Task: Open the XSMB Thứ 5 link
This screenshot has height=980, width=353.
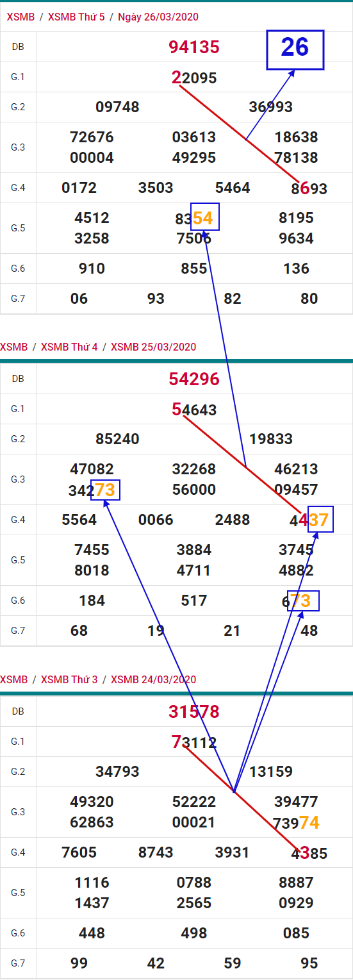Action: coord(76,17)
